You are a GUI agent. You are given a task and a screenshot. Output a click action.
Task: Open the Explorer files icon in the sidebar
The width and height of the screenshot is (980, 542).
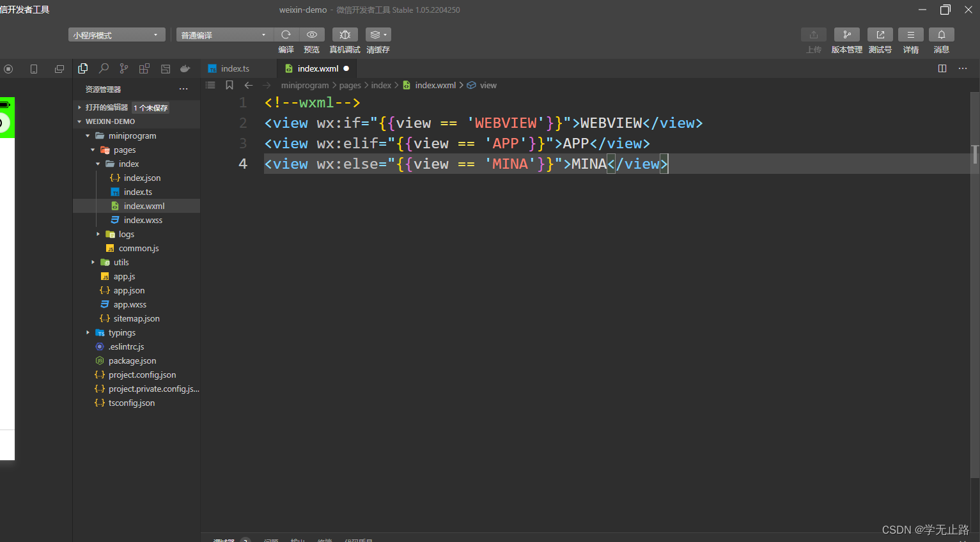(83, 68)
